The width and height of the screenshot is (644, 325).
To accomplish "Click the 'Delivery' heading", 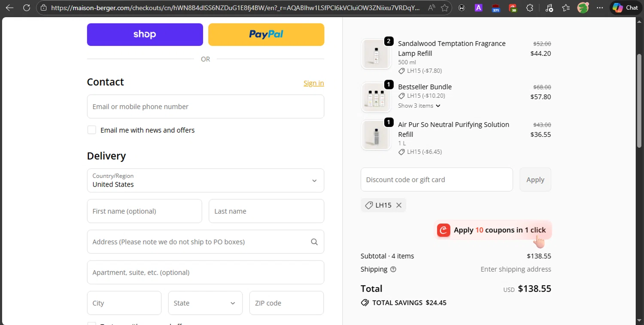I will (x=106, y=156).
